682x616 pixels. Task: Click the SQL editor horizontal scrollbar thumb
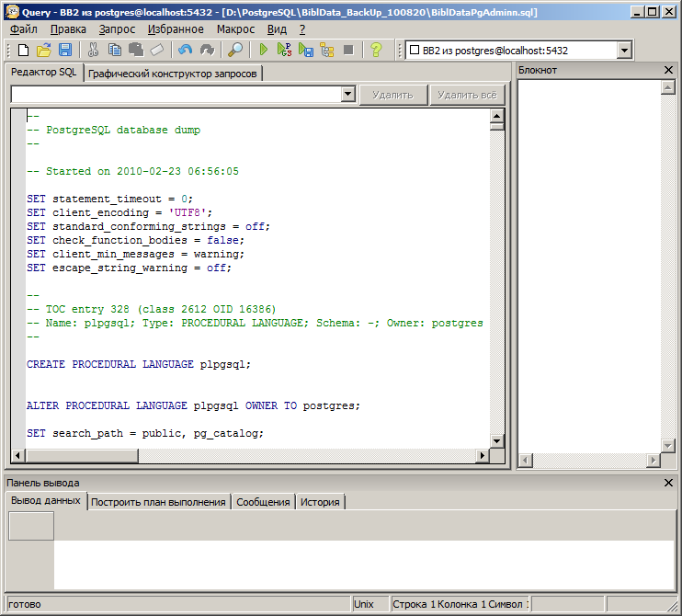pyautogui.click(x=82, y=455)
